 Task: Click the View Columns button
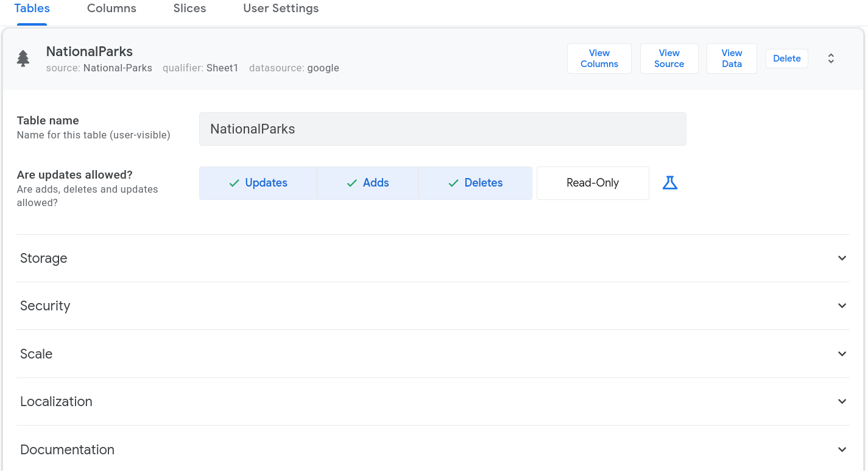(599, 59)
